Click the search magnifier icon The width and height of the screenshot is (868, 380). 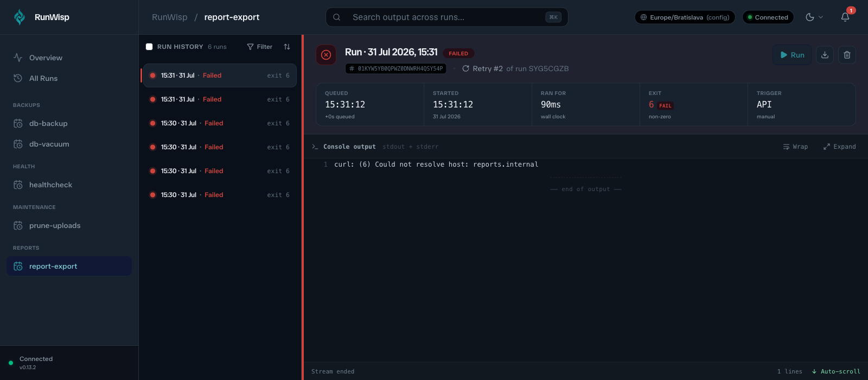pos(337,17)
